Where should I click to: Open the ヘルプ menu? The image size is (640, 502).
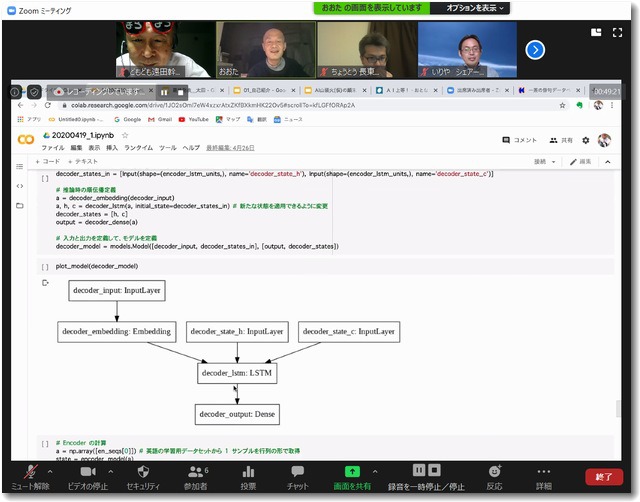click(191, 148)
